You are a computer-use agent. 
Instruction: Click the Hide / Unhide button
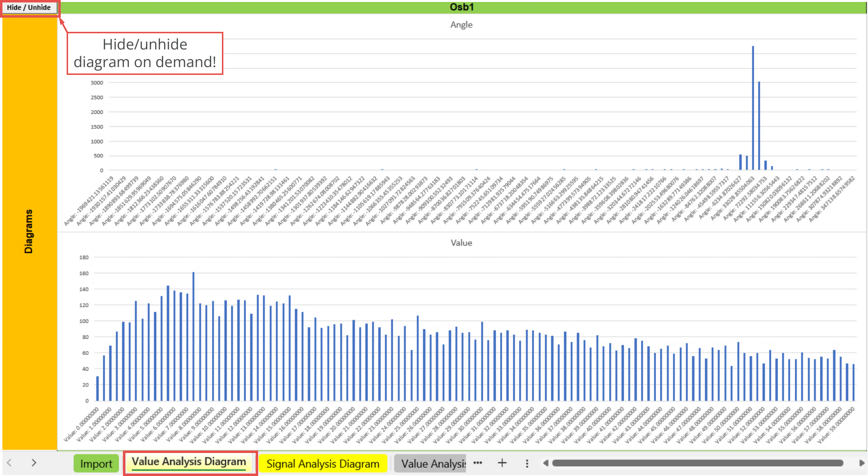point(29,8)
